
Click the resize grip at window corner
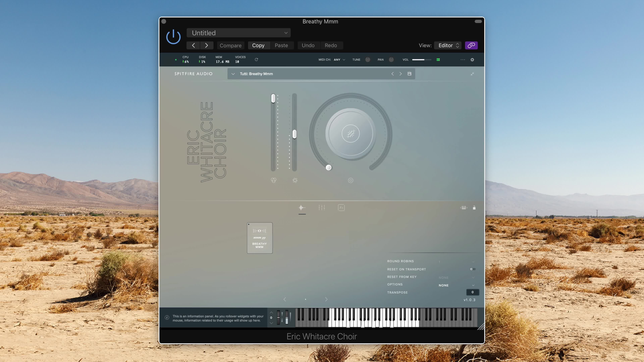click(x=481, y=326)
